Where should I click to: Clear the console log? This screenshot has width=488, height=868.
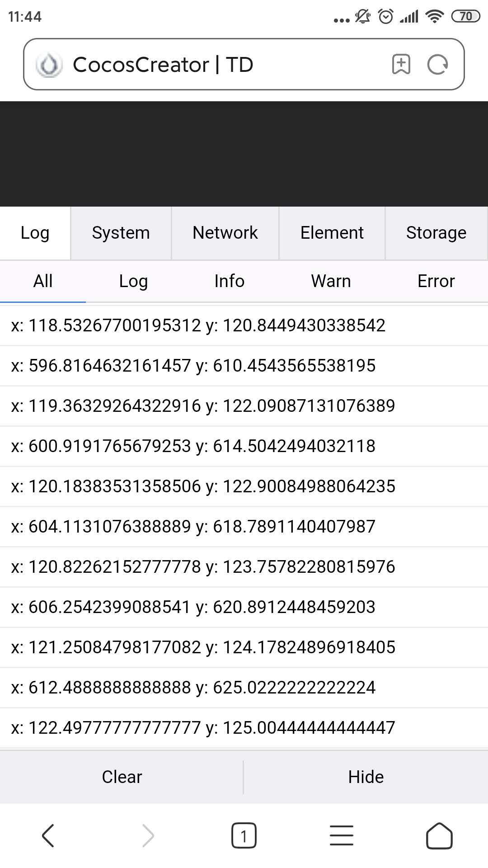tap(122, 777)
